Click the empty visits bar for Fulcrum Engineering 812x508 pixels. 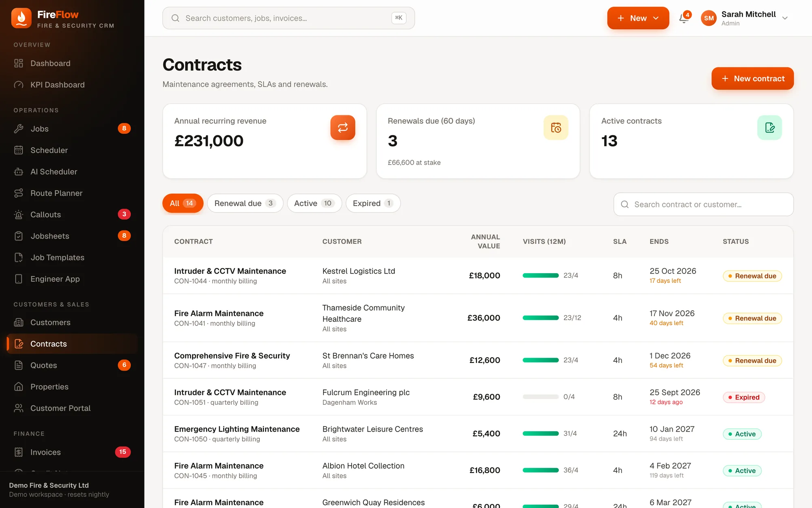point(540,397)
